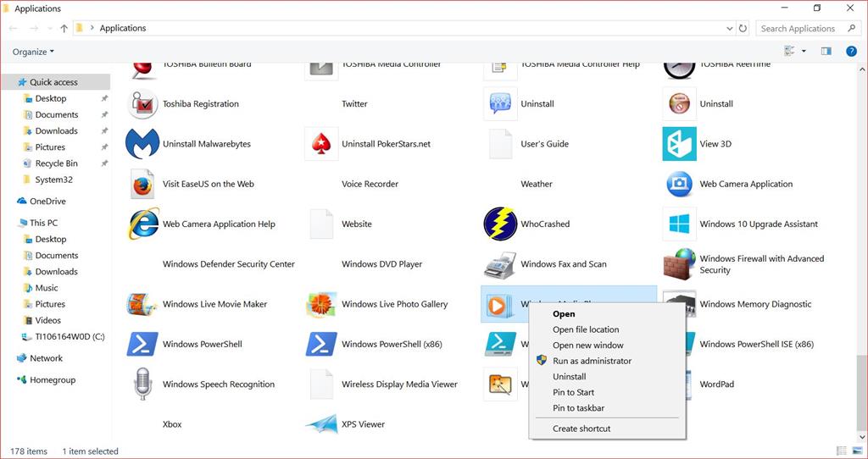This screenshot has width=868, height=459.
Task: Select the Wireless Display Media Viewer icon
Action: (321, 384)
